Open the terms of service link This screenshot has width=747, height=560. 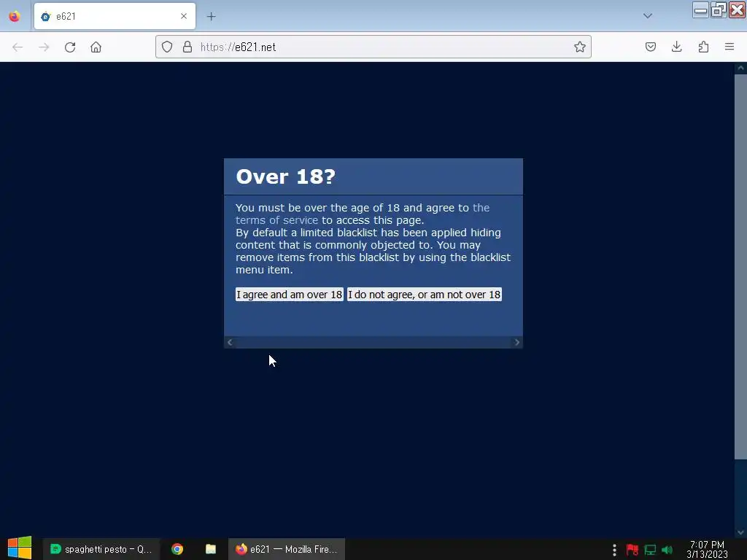click(362, 214)
